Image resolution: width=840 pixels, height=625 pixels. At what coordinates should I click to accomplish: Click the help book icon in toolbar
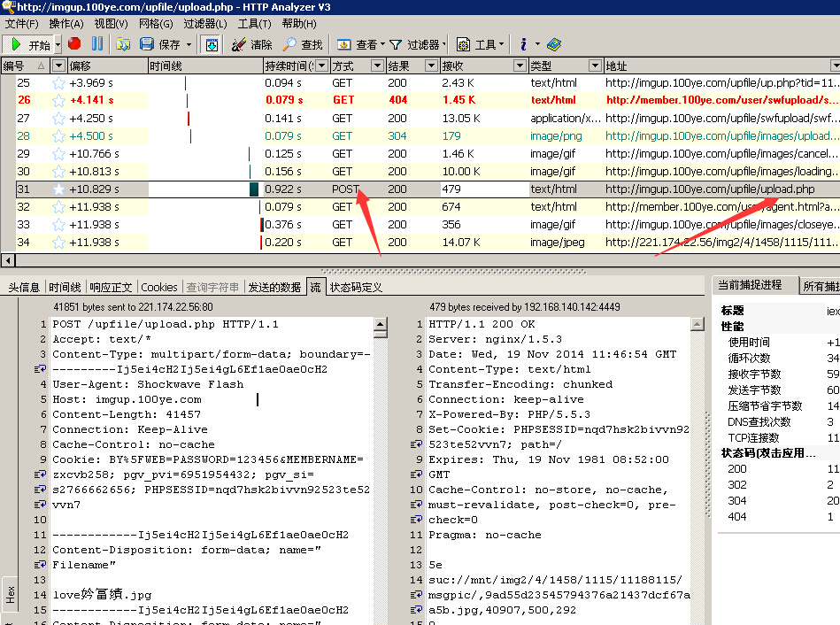(x=554, y=44)
